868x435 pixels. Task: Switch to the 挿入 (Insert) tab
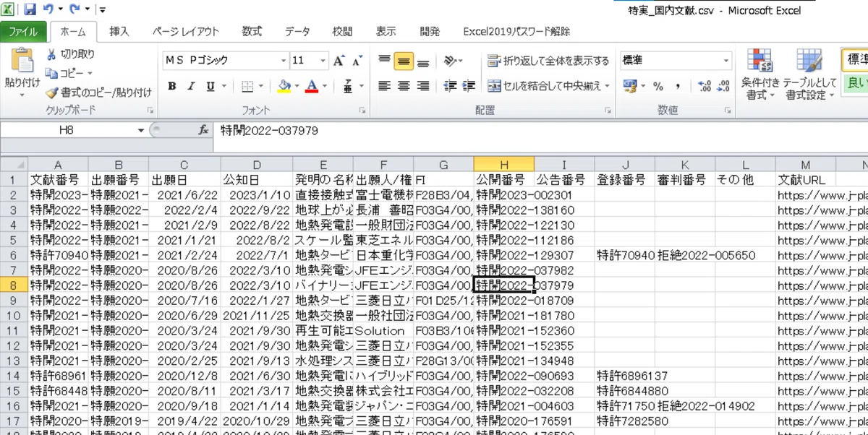point(119,32)
